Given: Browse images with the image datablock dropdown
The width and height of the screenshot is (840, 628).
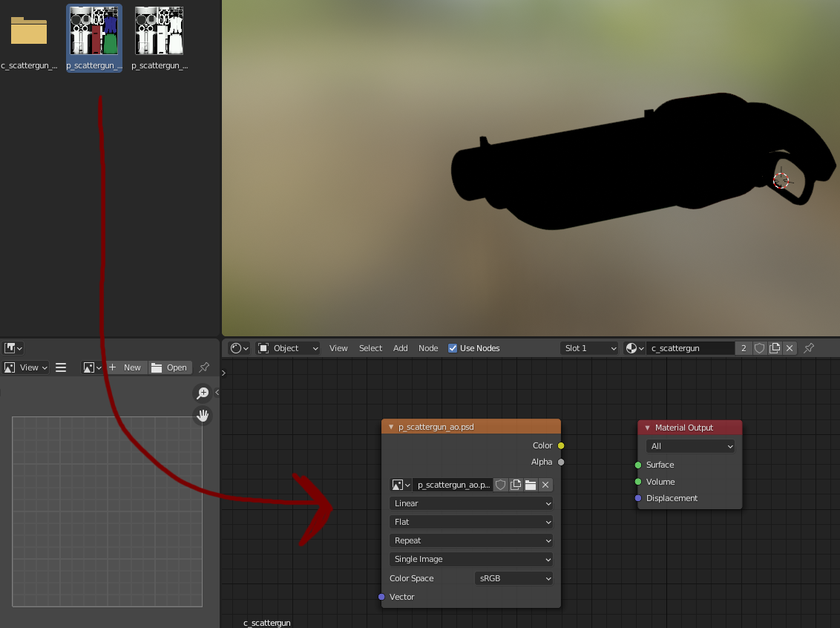Looking at the screenshot, I should pos(92,367).
